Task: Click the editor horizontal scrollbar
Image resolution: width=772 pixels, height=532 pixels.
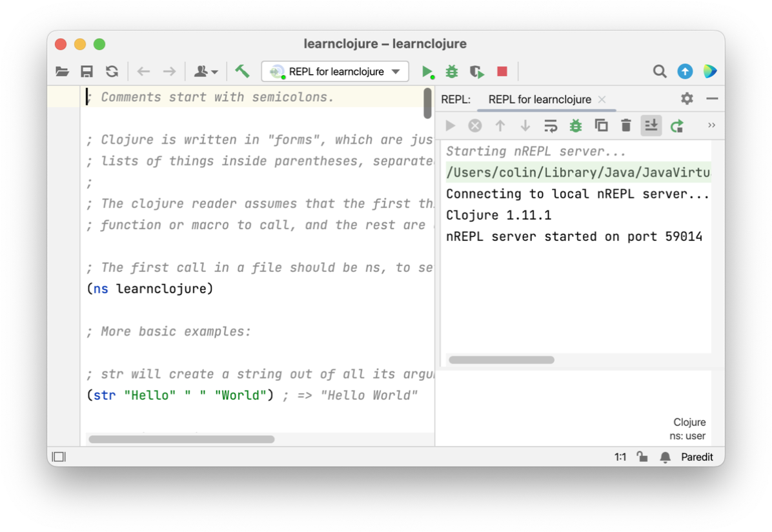Action: 181,439
